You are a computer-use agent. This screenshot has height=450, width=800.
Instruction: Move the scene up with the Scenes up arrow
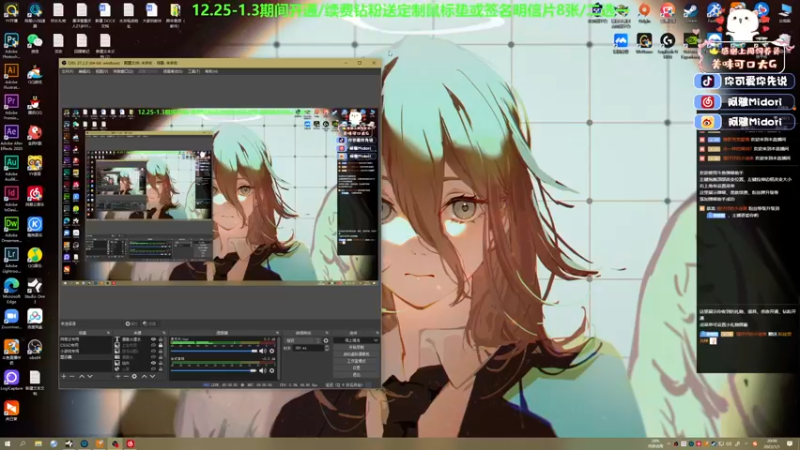coord(82,377)
